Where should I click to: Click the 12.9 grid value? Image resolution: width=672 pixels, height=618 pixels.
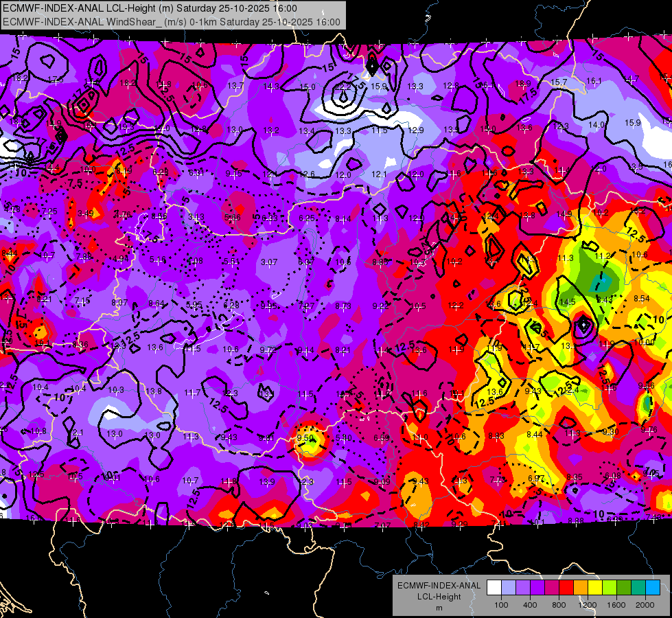416,130
